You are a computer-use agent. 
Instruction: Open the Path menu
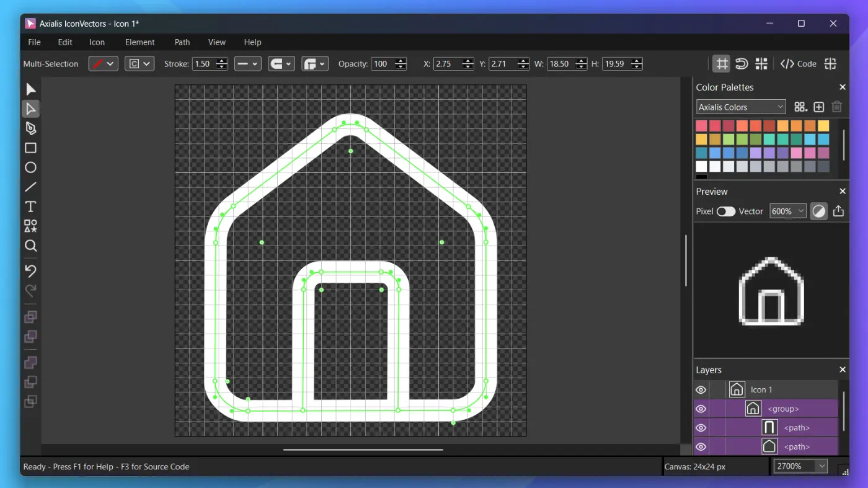click(x=182, y=42)
